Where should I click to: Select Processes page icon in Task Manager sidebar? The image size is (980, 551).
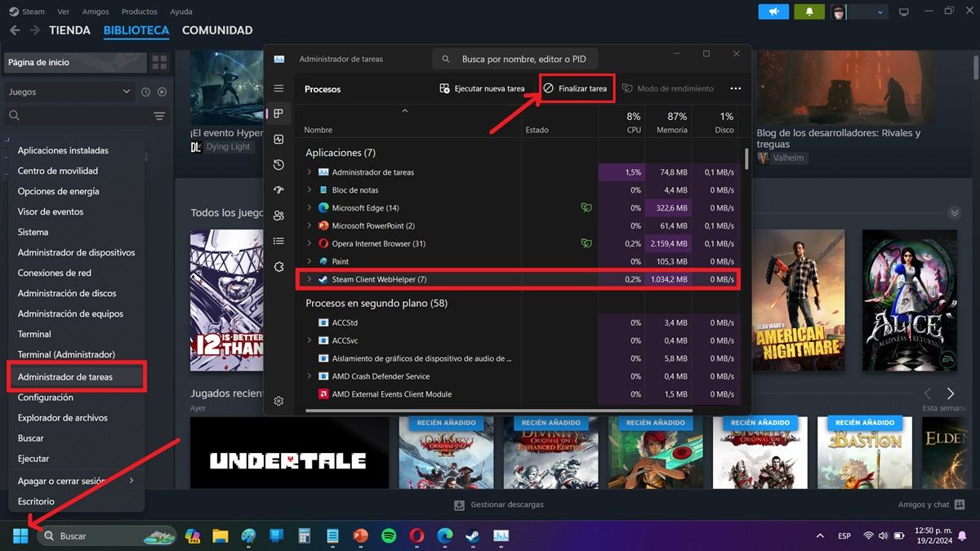pyautogui.click(x=278, y=113)
